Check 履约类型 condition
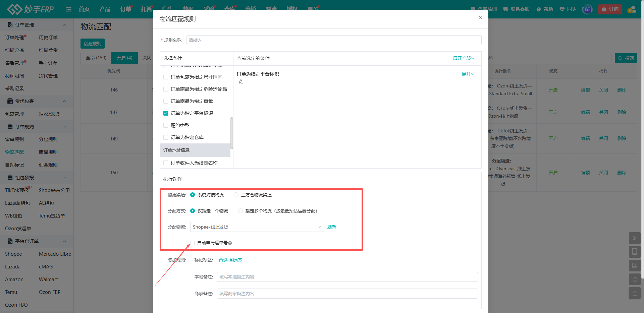Viewport: 644px width, 313px height. tap(166, 125)
